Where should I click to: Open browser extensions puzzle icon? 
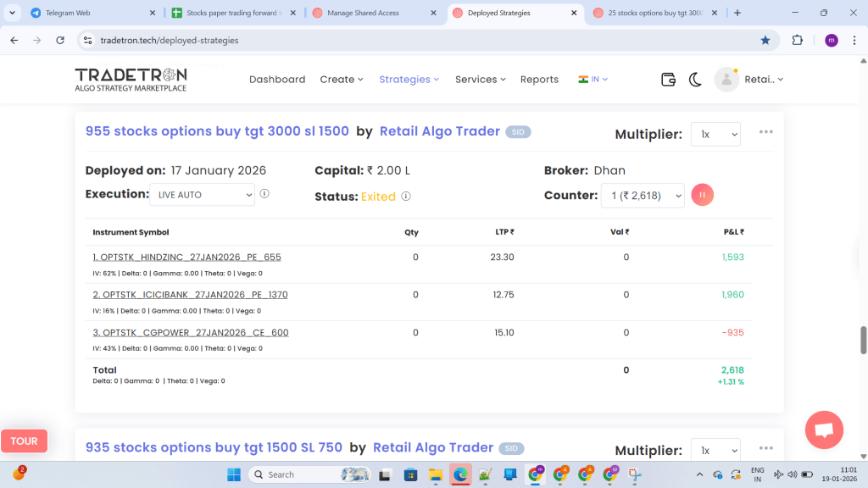pos(797,40)
